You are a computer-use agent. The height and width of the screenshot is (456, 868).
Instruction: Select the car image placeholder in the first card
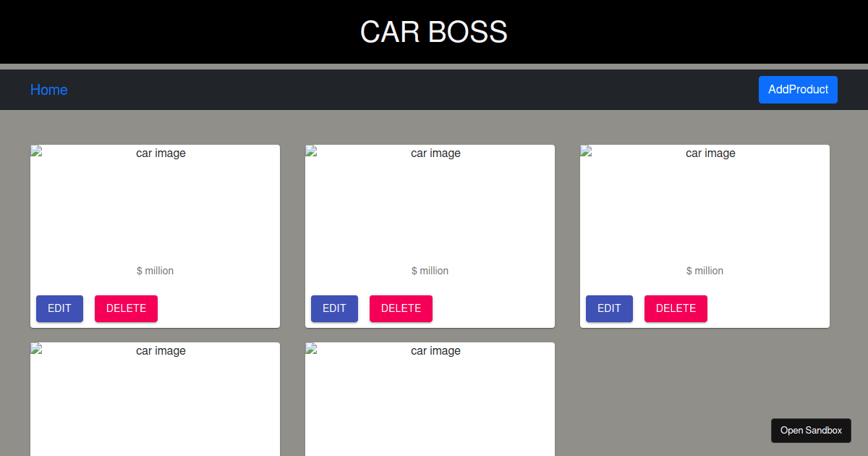pos(155,153)
